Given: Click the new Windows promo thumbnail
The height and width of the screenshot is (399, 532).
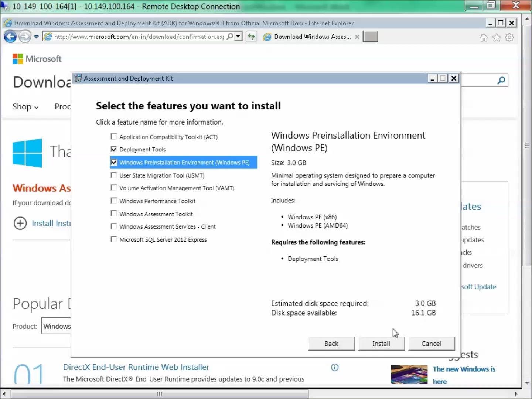Looking at the screenshot, I should pyautogui.click(x=409, y=375).
